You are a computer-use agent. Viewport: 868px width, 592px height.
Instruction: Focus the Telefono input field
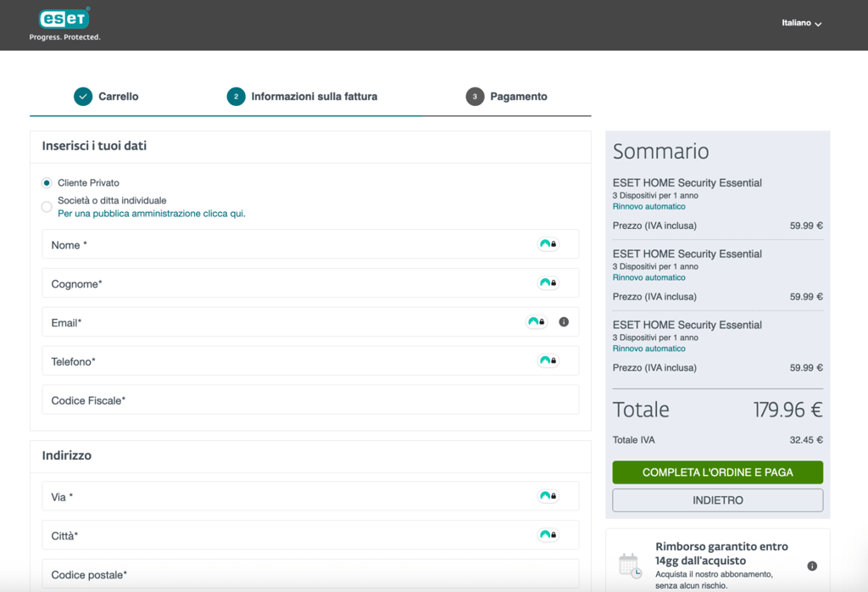310,360
